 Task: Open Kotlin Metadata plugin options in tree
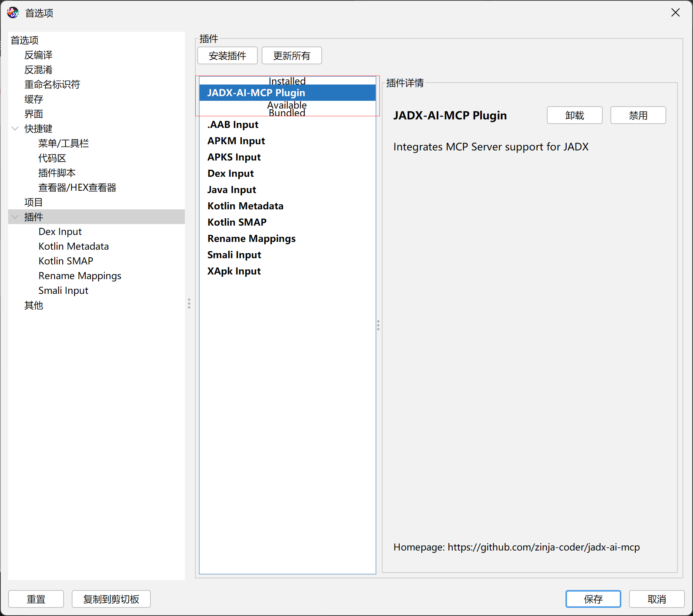pyautogui.click(x=74, y=247)
